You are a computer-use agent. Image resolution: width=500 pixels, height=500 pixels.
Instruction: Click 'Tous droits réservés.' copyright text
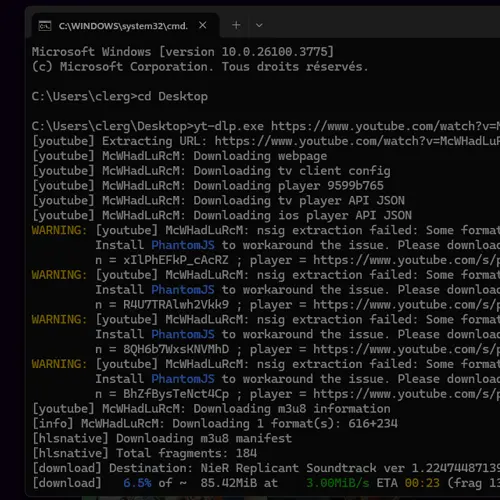pos(295,67)
